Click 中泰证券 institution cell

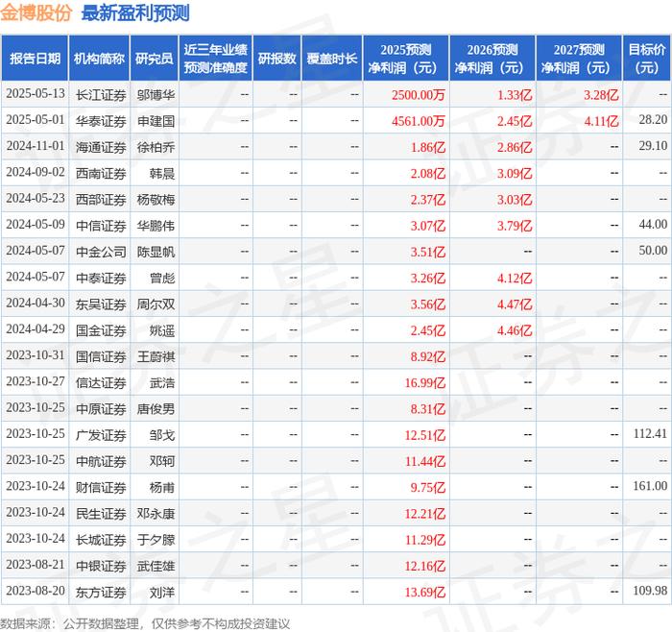point(101,278)
